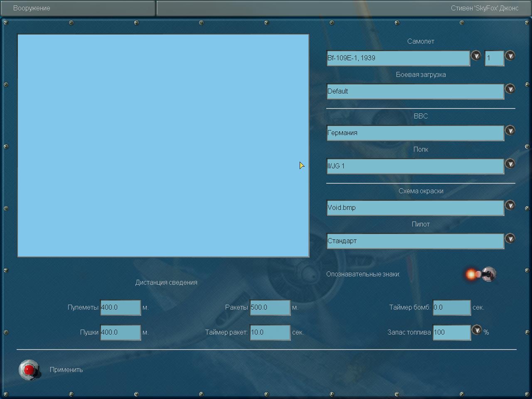Click the Таймер бомб field 0.0

(452, 308)
